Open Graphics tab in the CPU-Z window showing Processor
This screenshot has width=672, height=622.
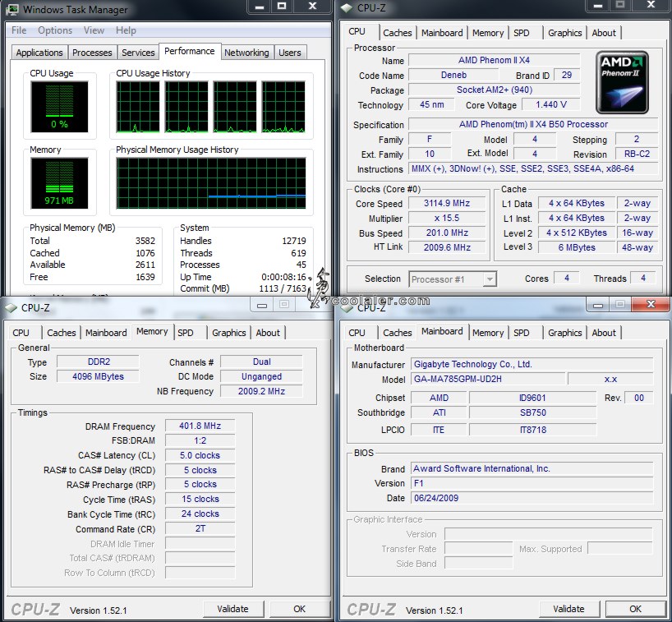tap(565, 33)
